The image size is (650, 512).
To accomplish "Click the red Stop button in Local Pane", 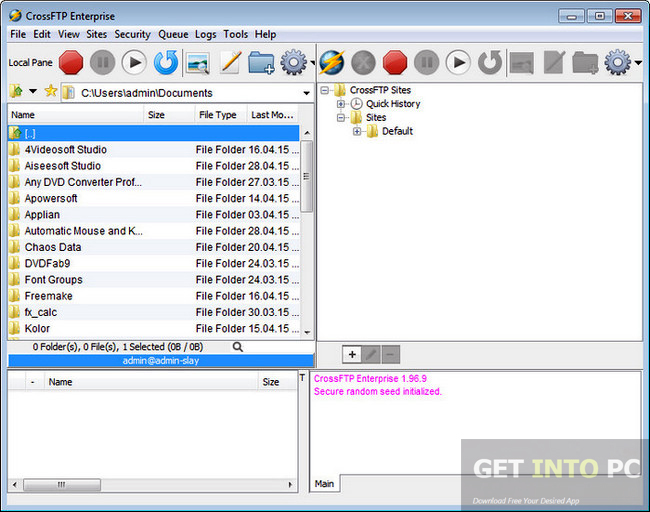I will (71, 63).
